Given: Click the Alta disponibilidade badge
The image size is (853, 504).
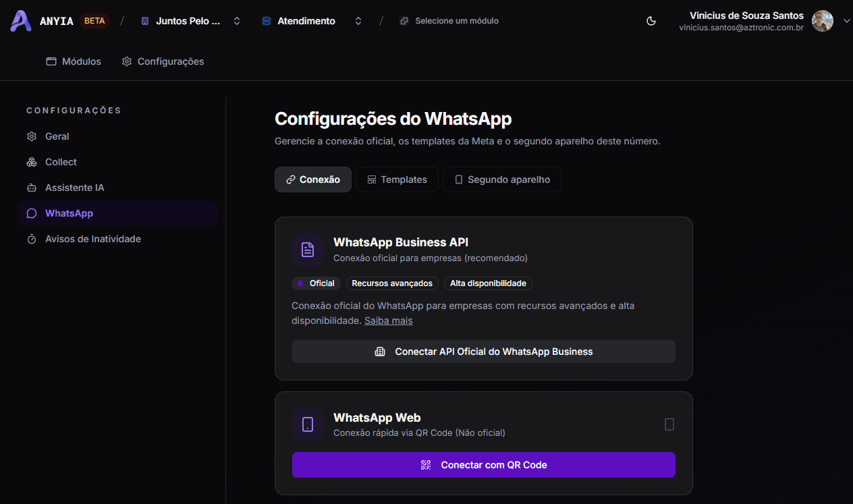Looking at the screenshot, I should click(x=488, y=283).
